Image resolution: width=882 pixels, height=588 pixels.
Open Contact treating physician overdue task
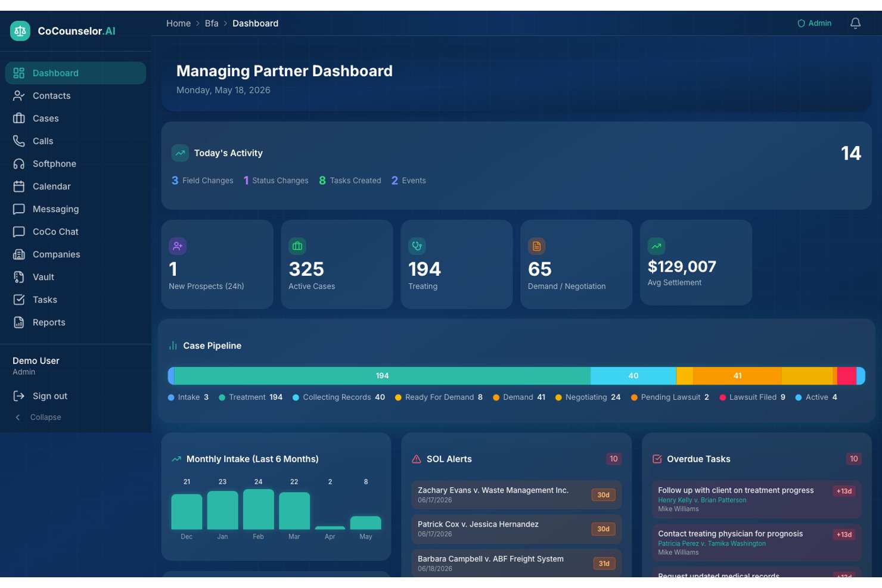757,543
